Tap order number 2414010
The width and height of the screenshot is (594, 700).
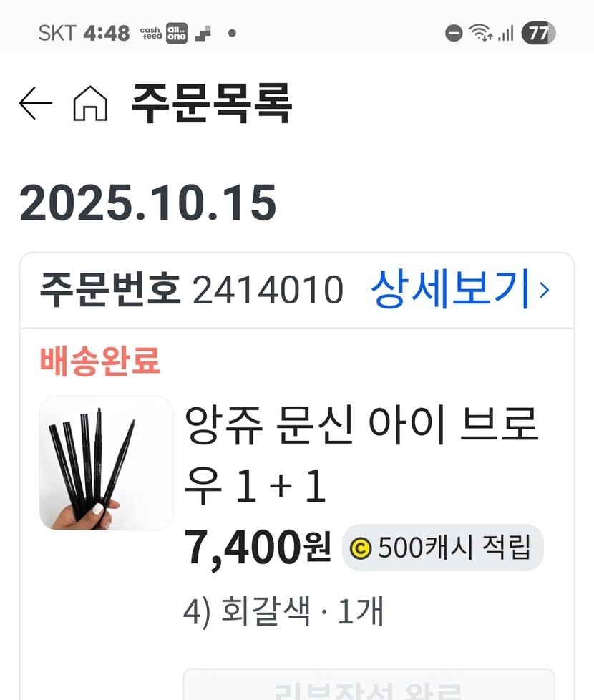[x=268, y=290]
